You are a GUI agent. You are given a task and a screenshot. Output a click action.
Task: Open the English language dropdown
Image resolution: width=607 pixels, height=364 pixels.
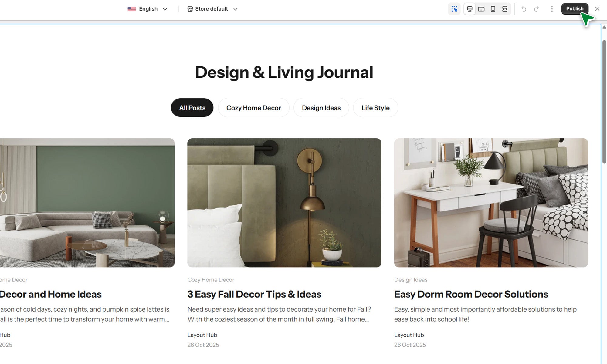coord(148,9)
